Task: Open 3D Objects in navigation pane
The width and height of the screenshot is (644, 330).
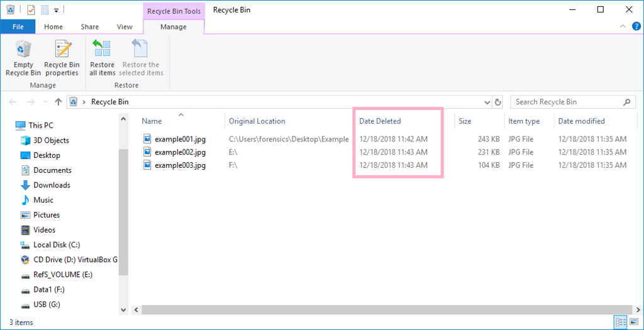Action: tap(45, 140)
